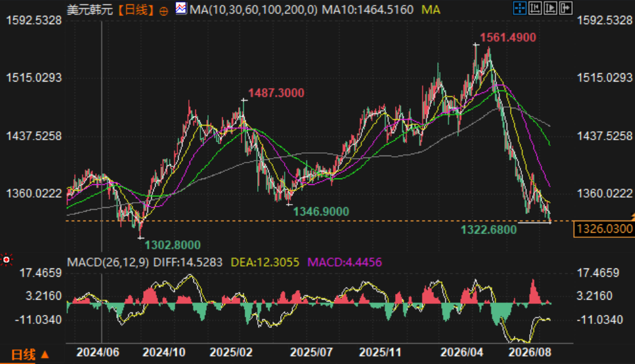Click the MA10:1464.5160 value

tap(368, 10)
